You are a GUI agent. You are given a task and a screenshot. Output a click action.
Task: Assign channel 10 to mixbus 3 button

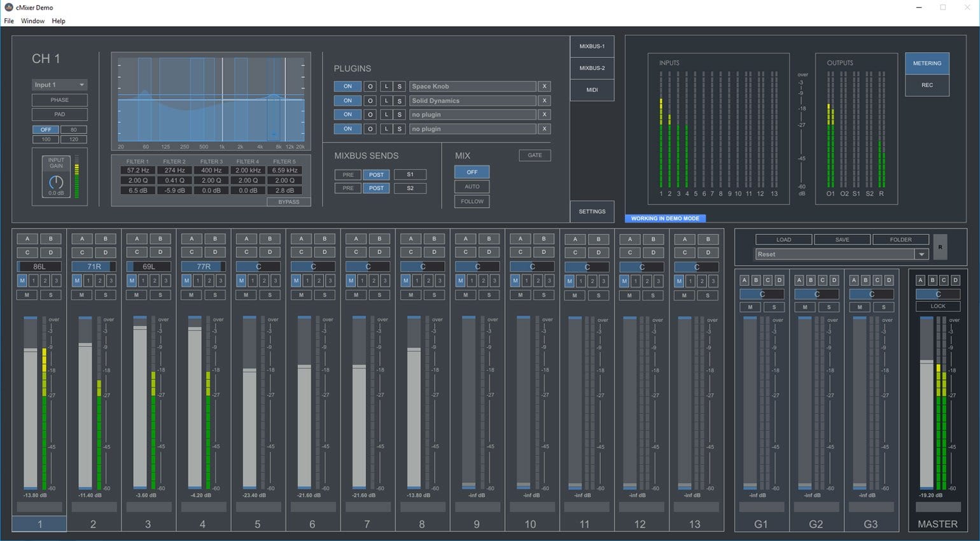tap(549, 281)
